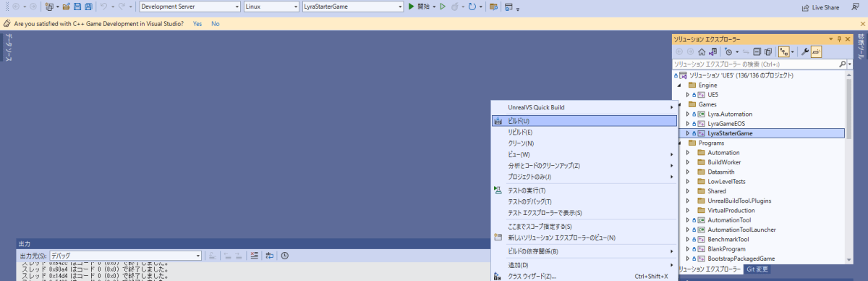Expand the Lyra.Automation project node
The height and width of the screenshot is (281, 868).
pyautogui.click(x=688, y=114)
